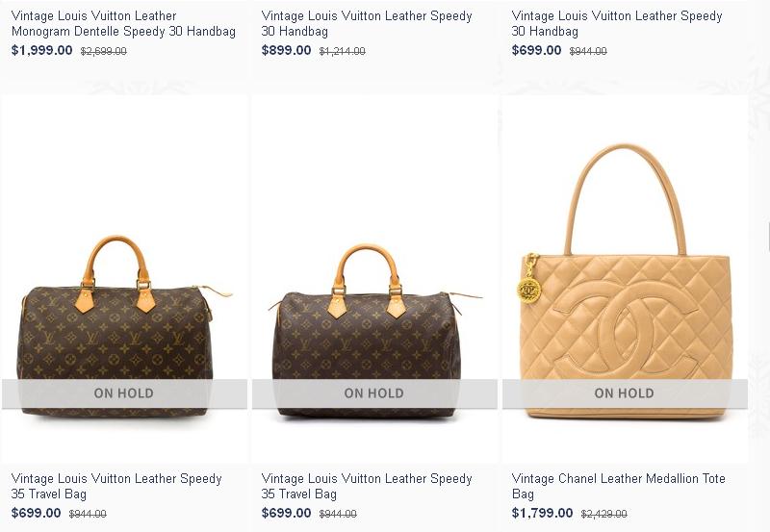This screenshot has height=532, width=770.
Task: Open the first Speedy 35 Travel Bag title link
Action: [116, 486]
